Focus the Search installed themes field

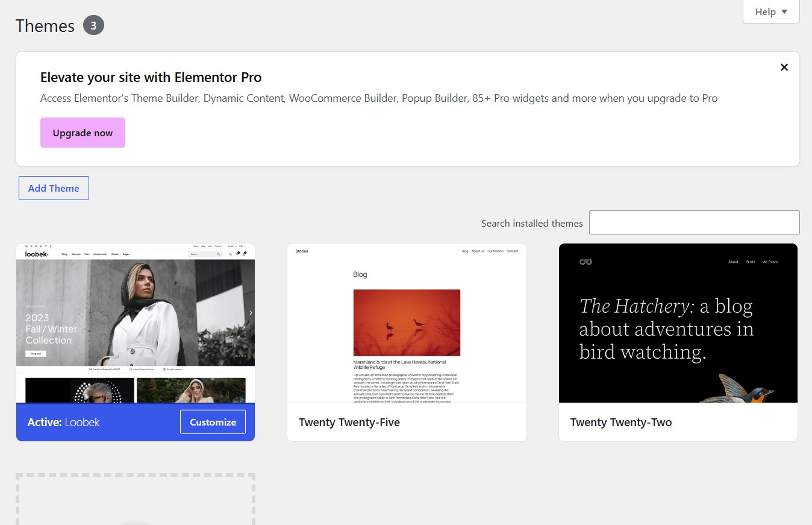click(694, 222)
